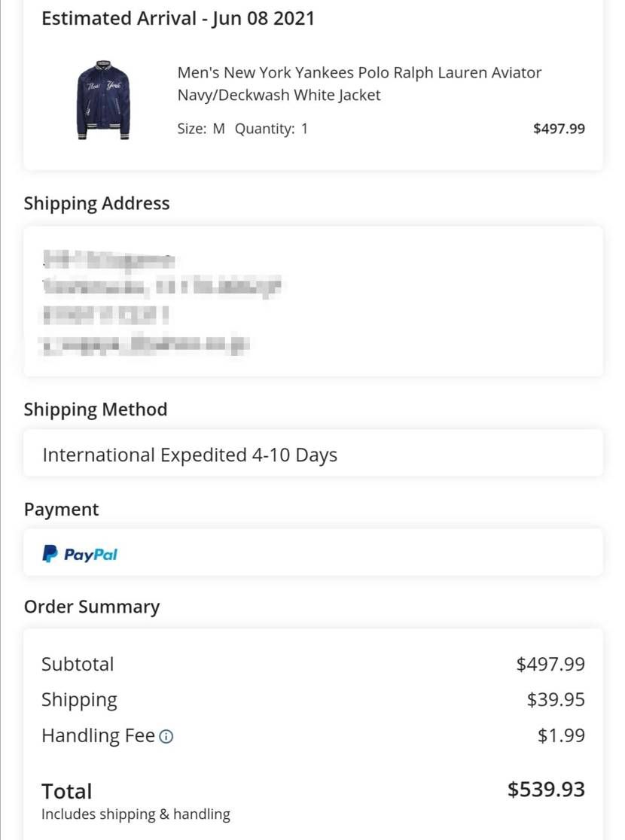Click the Order Summary heading

(92, 607)
